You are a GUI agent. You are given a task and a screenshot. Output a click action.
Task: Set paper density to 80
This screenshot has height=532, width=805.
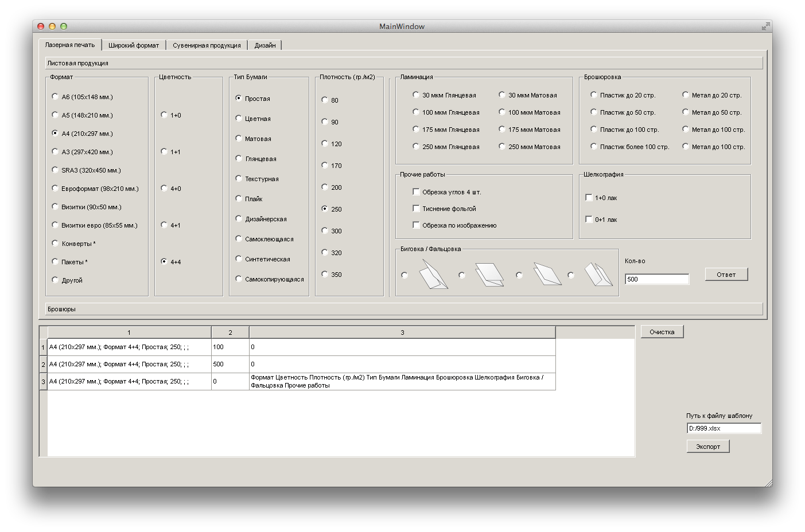(x=330, y=100)
